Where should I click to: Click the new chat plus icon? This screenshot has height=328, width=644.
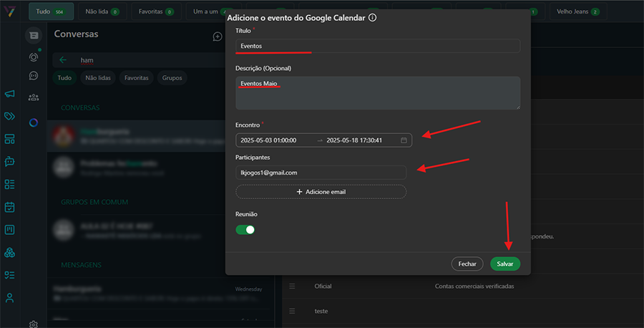218,37
